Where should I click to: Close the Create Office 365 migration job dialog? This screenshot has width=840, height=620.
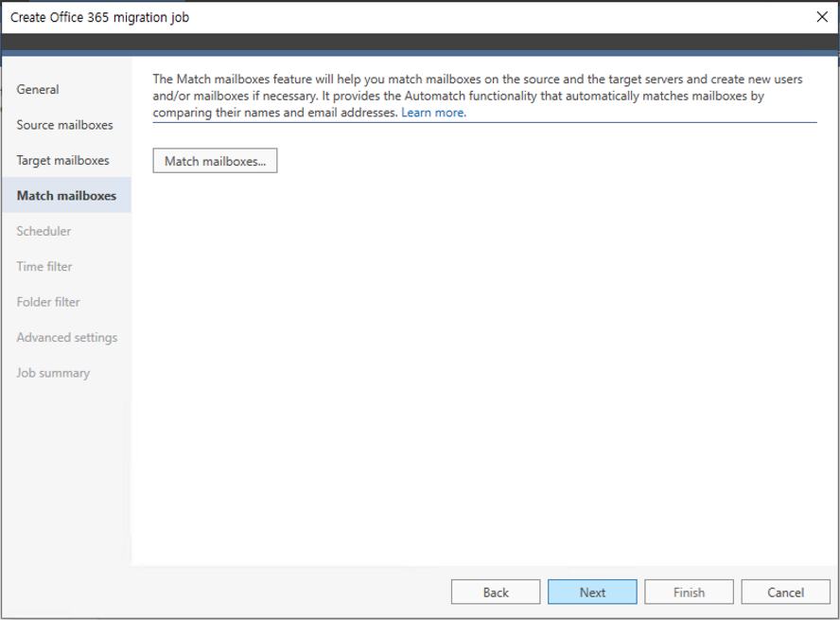[822, 17]
